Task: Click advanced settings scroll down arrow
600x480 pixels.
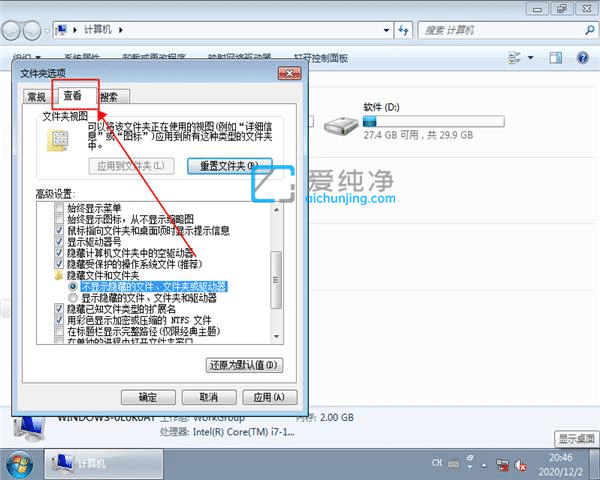Action: (x=277, y=336)
